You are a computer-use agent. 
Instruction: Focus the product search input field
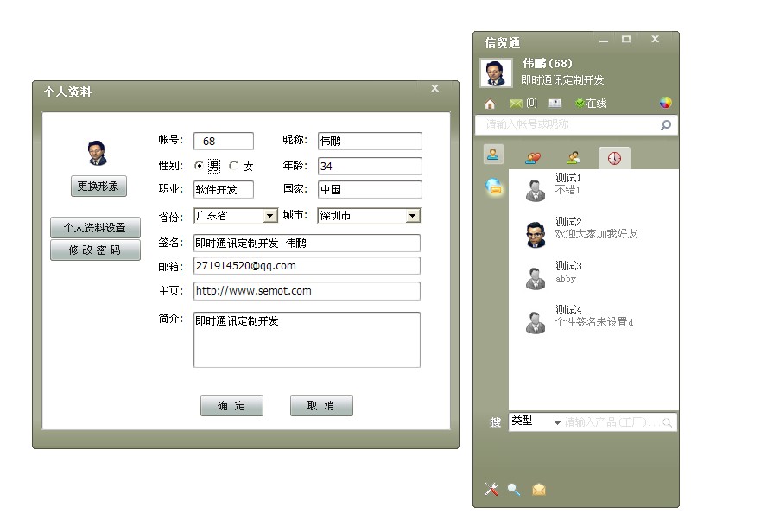pyautogui.click(x=612, y=422)
